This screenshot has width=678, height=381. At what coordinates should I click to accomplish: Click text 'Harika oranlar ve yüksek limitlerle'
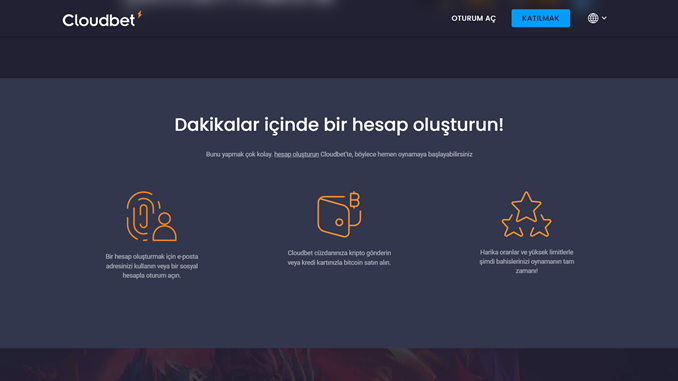(x=526, y=252)
